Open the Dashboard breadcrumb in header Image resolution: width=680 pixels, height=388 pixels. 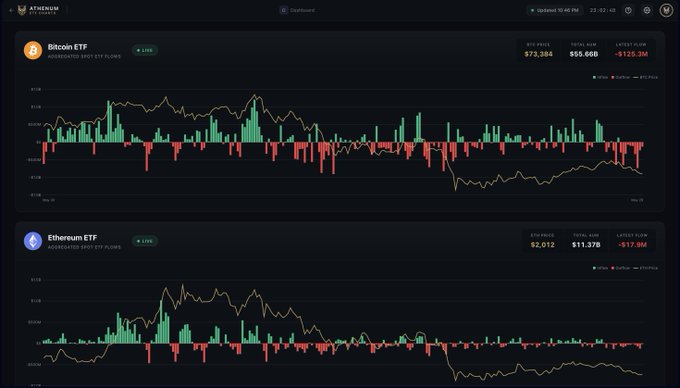click(298, 10)
